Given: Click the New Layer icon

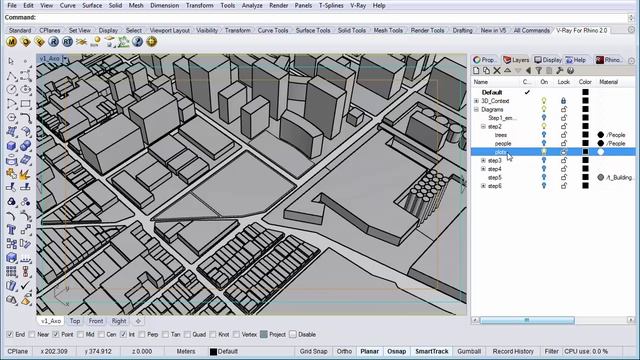Looking at the screenshot, I should click(476, 71).
